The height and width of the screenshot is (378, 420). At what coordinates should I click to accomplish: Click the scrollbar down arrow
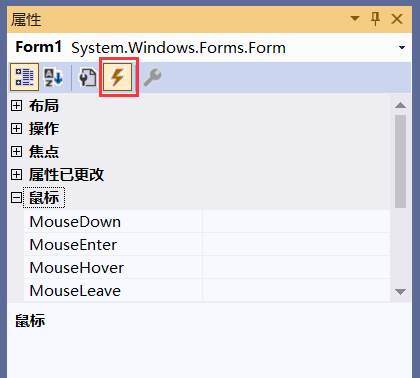(400, 292)
